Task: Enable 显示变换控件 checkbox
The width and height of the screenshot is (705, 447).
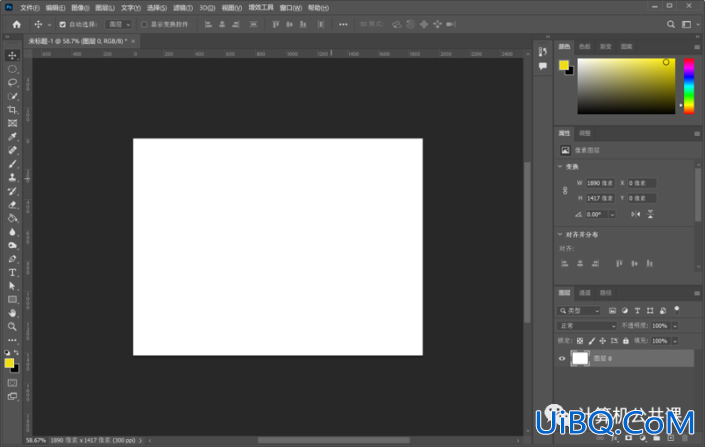Action: pyautogui.click(x=144, y=24)
